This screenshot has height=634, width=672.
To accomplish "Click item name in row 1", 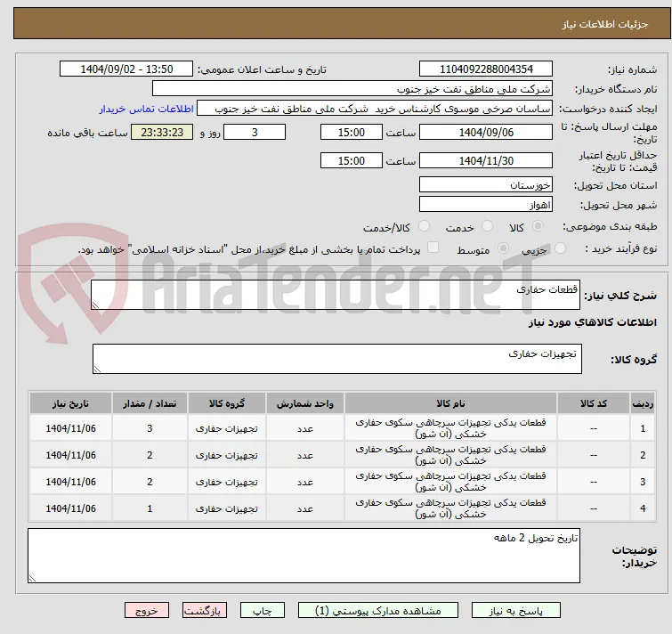I will pyautogui.click(x=450, y=427).
